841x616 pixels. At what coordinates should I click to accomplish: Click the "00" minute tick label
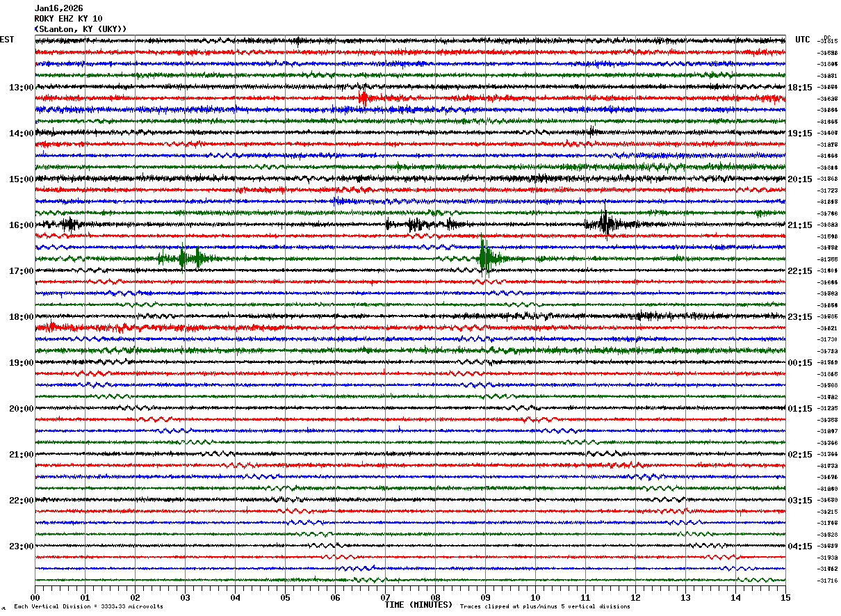tap(35, 597)
